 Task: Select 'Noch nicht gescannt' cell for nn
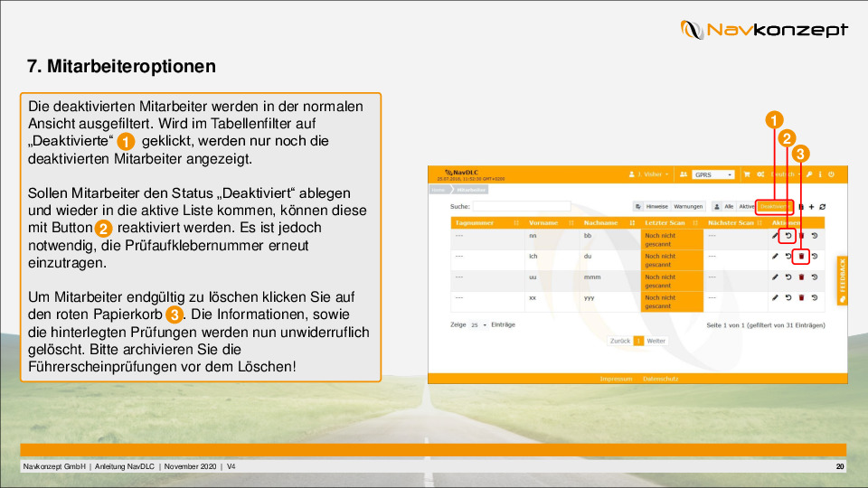[672, 239]
